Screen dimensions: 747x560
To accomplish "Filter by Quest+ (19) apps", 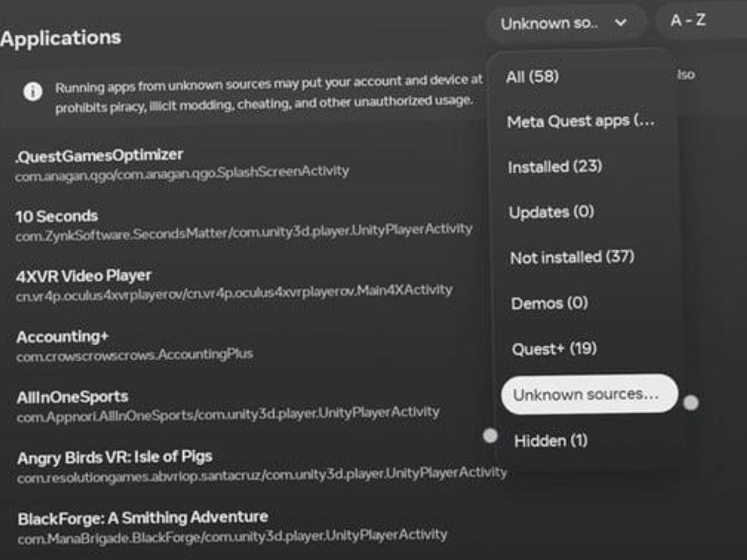I will (554, 349).
